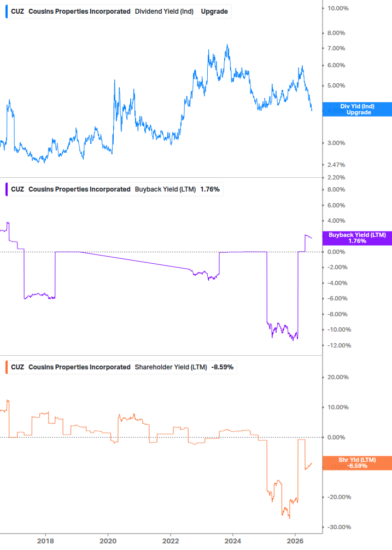The height and width of the screenshot is (550, 392).
Task: Click the -6.00% tick on the buyback yield axis
Action: pyautogui.click(x=337, y=298)
